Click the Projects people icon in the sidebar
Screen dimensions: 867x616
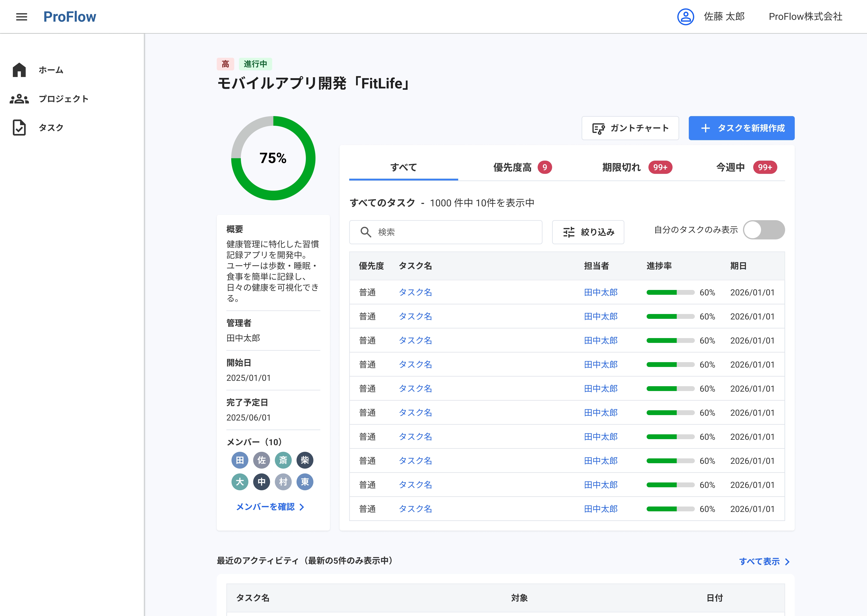tap(19, 99)
